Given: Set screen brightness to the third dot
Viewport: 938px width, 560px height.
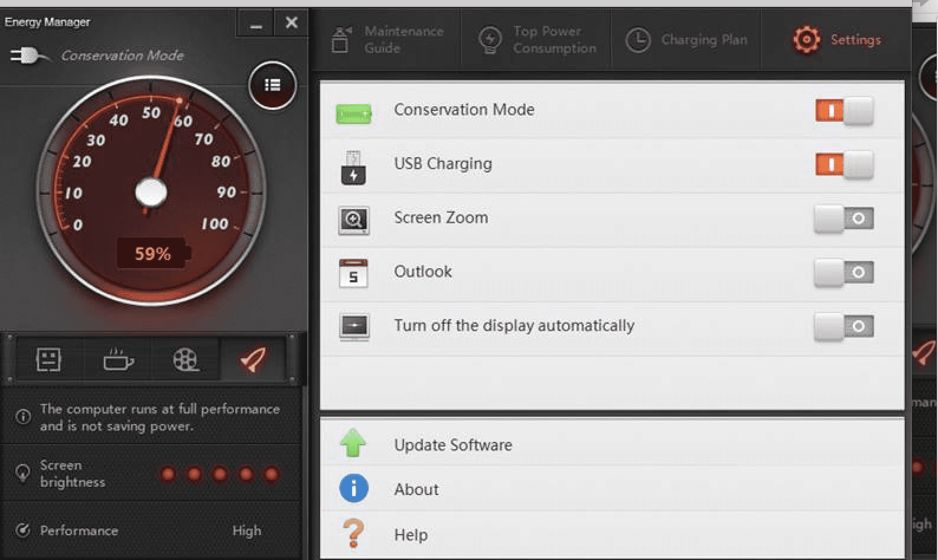Looking at the screenshot, I should point(220,474).
